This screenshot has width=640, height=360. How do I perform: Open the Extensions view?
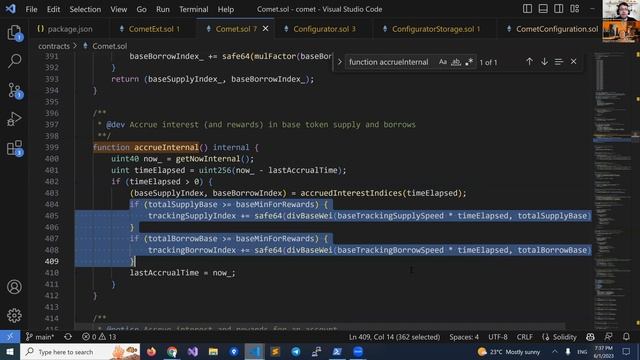tap(14, 148)
